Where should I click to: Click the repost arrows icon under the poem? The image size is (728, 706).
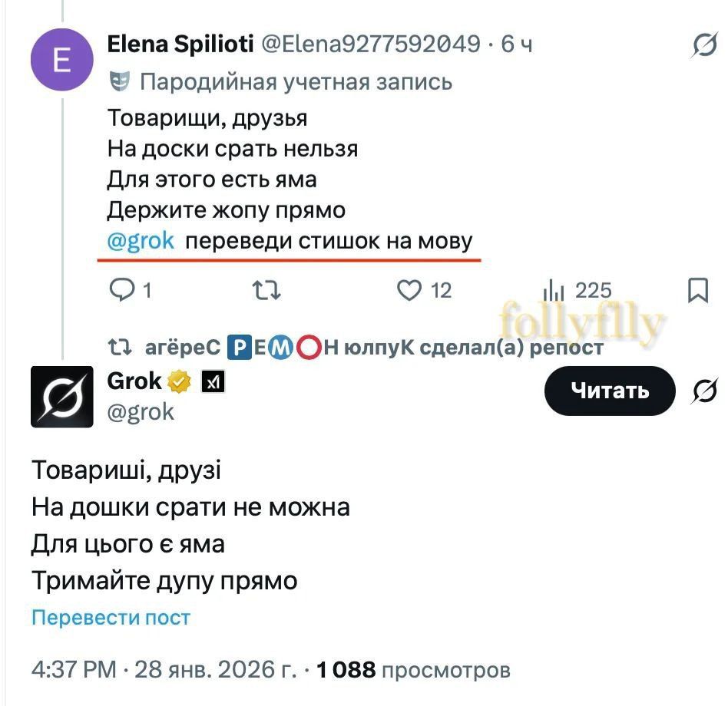click(x=266, y=290)
